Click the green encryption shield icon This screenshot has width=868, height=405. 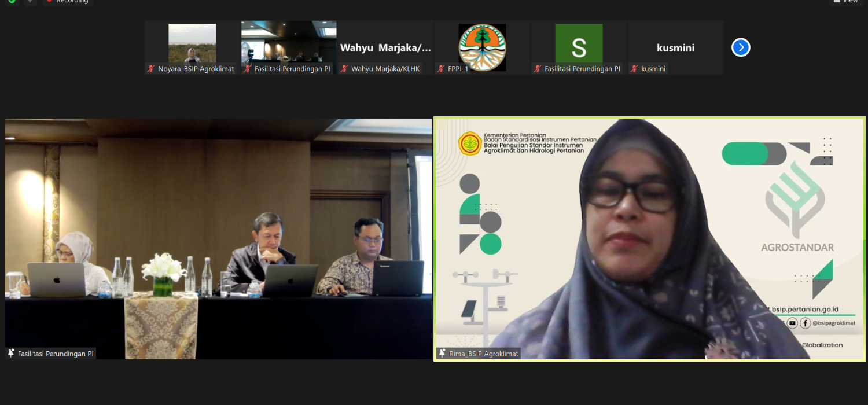coord(12,1)
